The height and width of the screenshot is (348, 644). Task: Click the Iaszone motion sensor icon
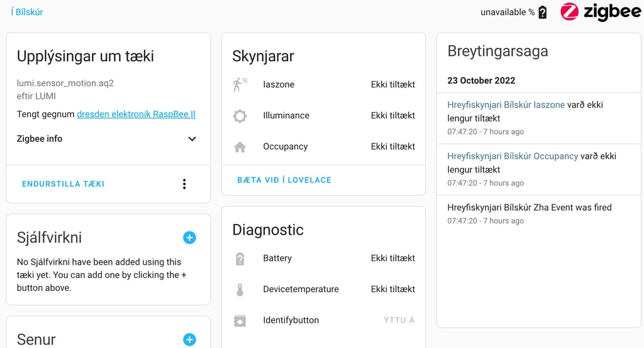[x=240, y=84]
